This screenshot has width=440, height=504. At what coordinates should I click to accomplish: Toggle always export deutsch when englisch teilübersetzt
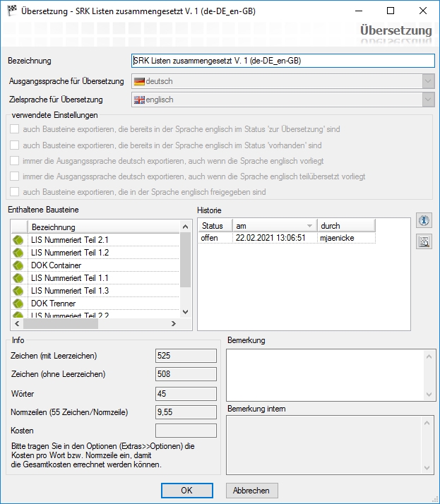[14, 176]
